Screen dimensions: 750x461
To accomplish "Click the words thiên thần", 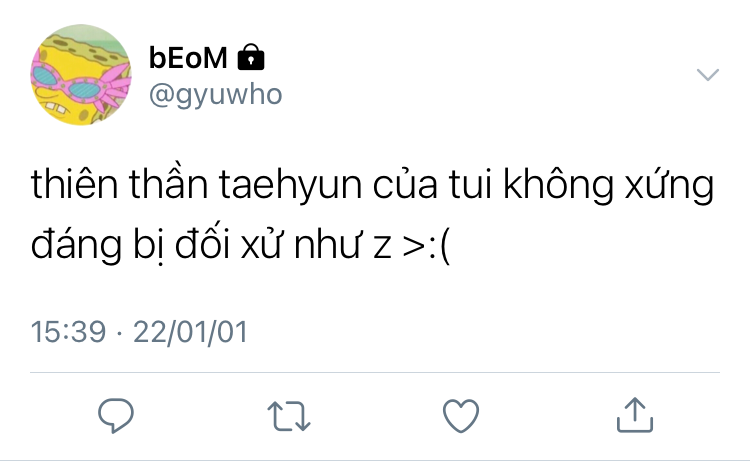I will click(120, 183).
